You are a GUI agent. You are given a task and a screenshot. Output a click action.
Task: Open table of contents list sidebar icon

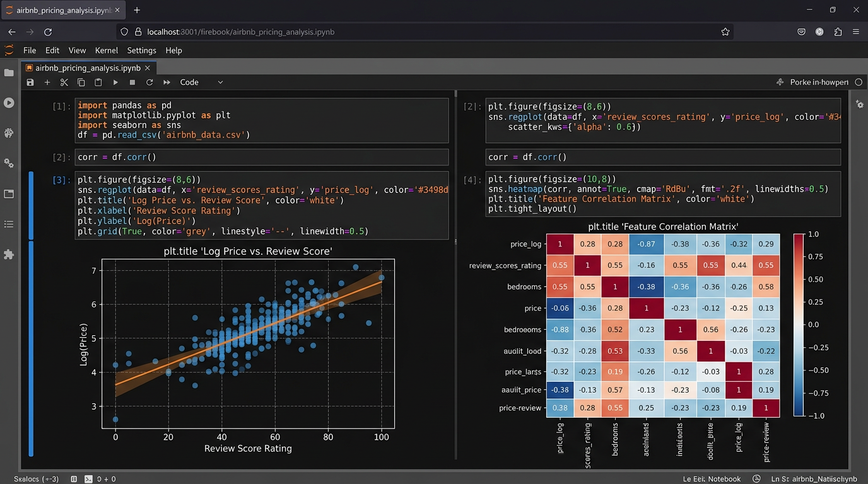(x=9, y=224)
